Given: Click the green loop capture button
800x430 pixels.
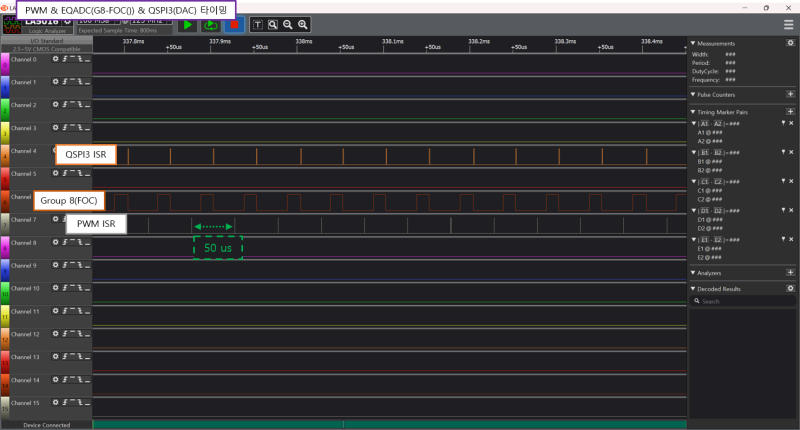Looking at the screenshot, I should [210, 25].
